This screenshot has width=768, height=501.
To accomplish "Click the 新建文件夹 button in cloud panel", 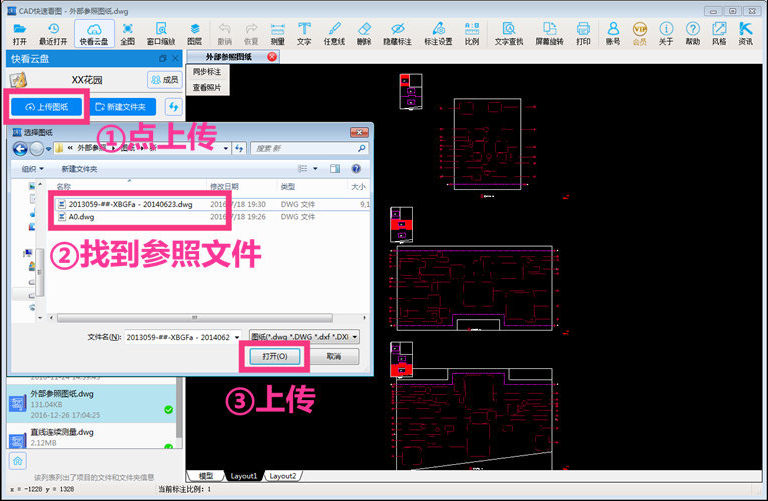I will pos(121,107).
